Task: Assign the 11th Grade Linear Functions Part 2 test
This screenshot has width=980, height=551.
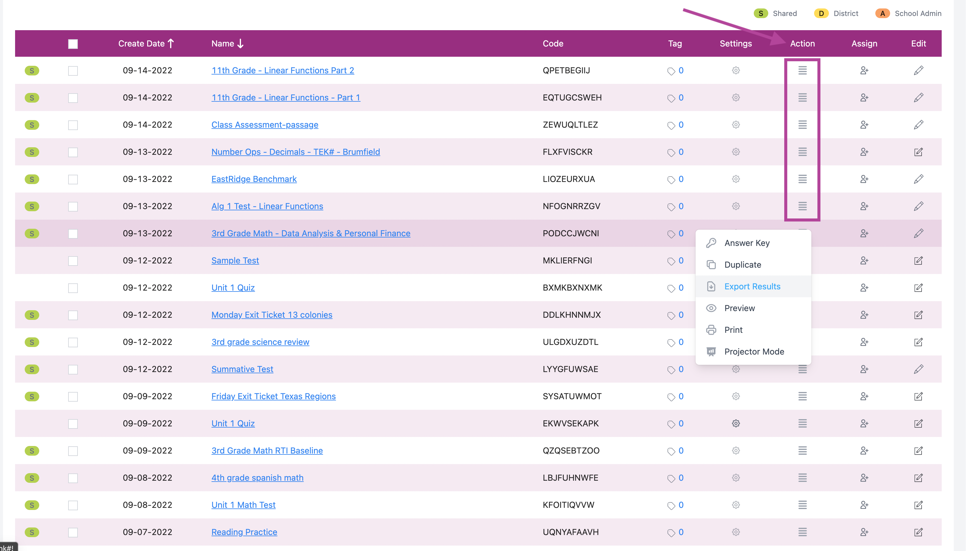Action: (864, 70)
